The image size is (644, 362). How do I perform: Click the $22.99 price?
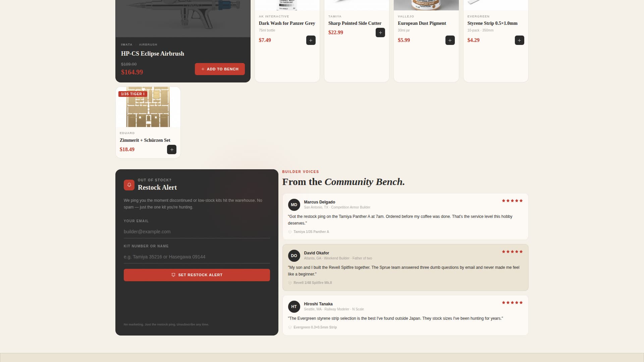click(336, 33)
